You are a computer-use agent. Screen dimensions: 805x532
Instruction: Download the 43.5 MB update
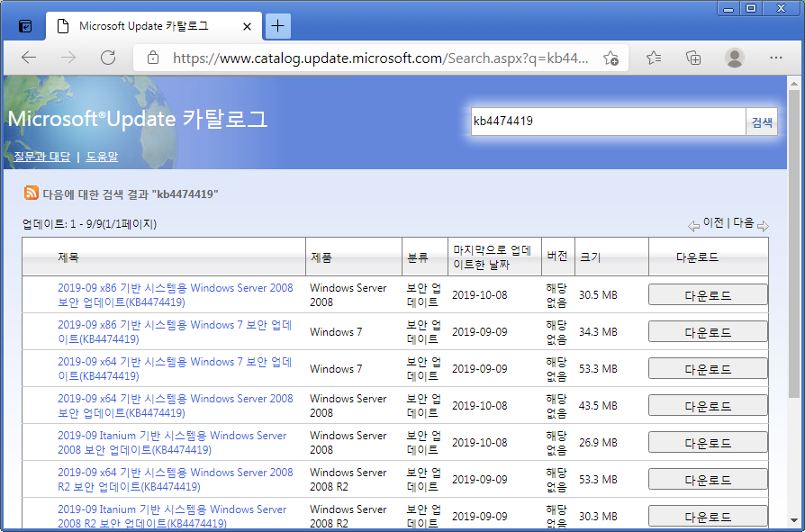[x=708, y=406]
